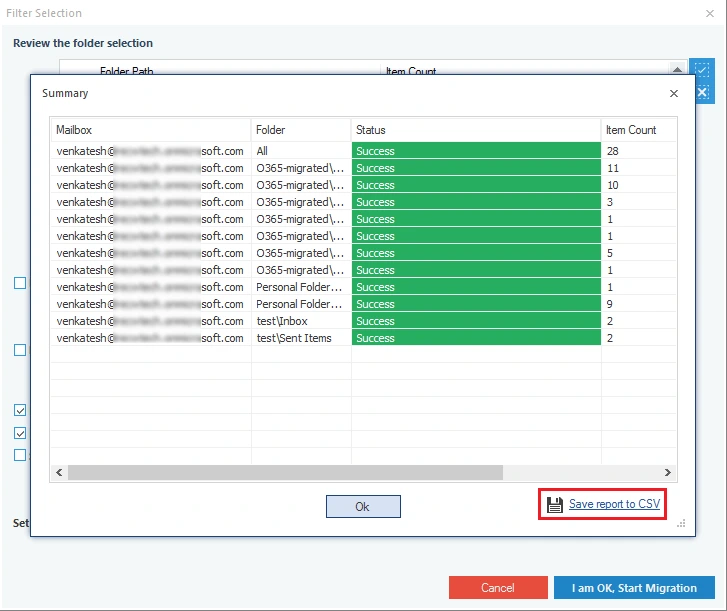Click Cancel in the Filter Selection window
The height and width of the screenshot is (611, 727).
pyautogui.click(x=498, y=588)
